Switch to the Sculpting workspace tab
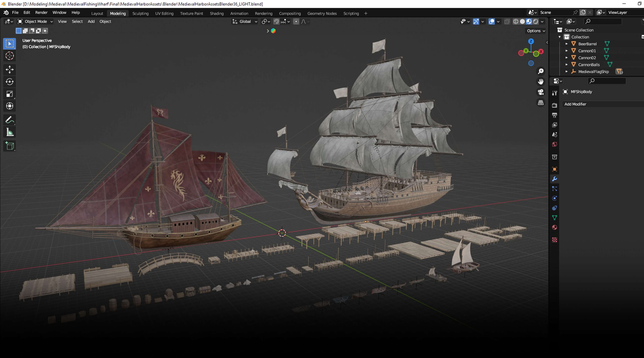 (x=140, y=13)
